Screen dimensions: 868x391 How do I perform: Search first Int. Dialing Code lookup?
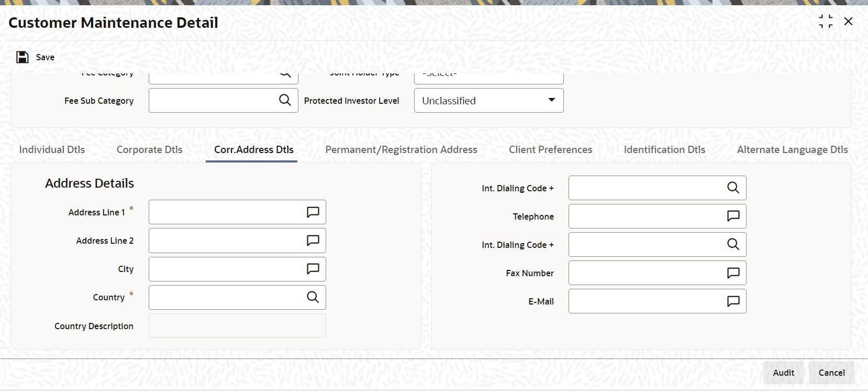[733, 188]
